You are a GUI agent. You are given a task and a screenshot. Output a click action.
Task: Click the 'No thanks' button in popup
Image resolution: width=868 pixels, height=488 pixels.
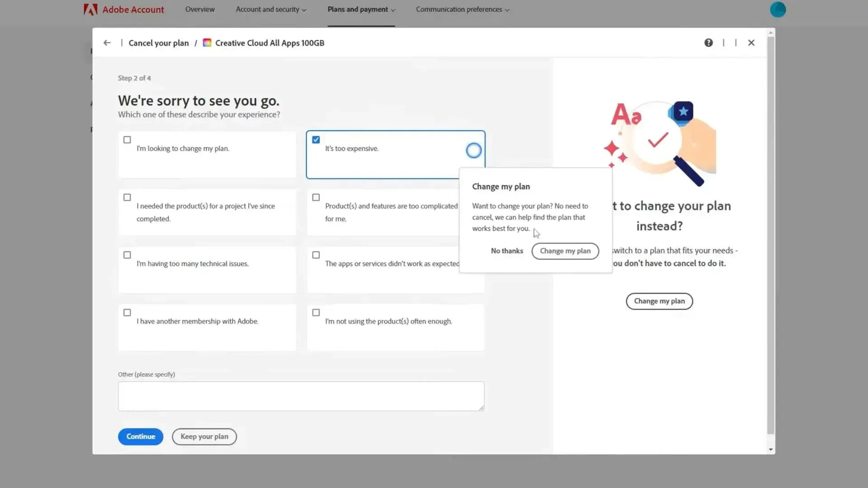pos(507,251)
